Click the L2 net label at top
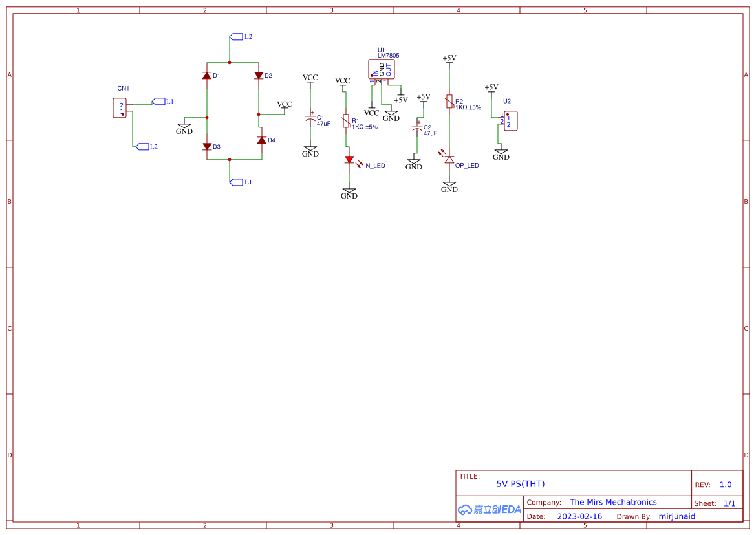Screen dimensions: 756x535 [237, 36]
